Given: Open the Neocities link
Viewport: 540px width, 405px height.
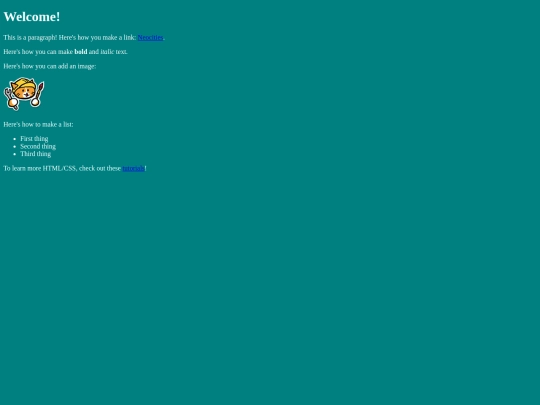Looking at the screenshot, I should [x=150, y=38].
